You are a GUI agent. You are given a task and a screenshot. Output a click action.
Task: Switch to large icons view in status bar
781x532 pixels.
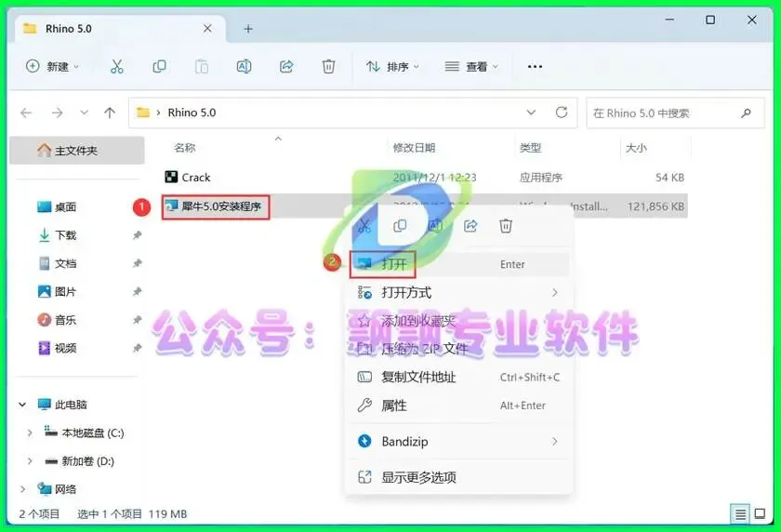pyautogui.click(x=760, y=513)
